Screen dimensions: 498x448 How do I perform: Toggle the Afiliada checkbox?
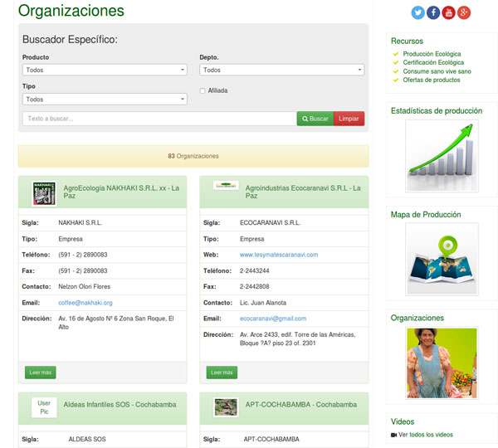tap(203, 90)
